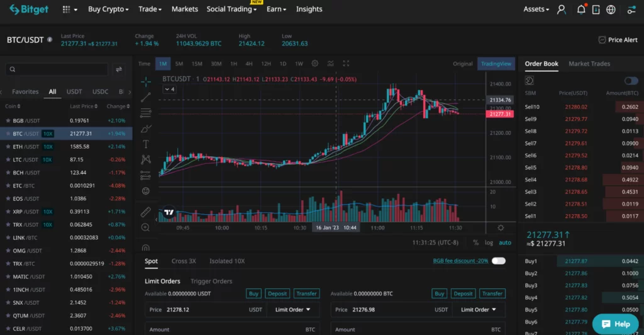Open the apps grid menu icon
This screenshot has width=644, height=335.
point(66,9)
